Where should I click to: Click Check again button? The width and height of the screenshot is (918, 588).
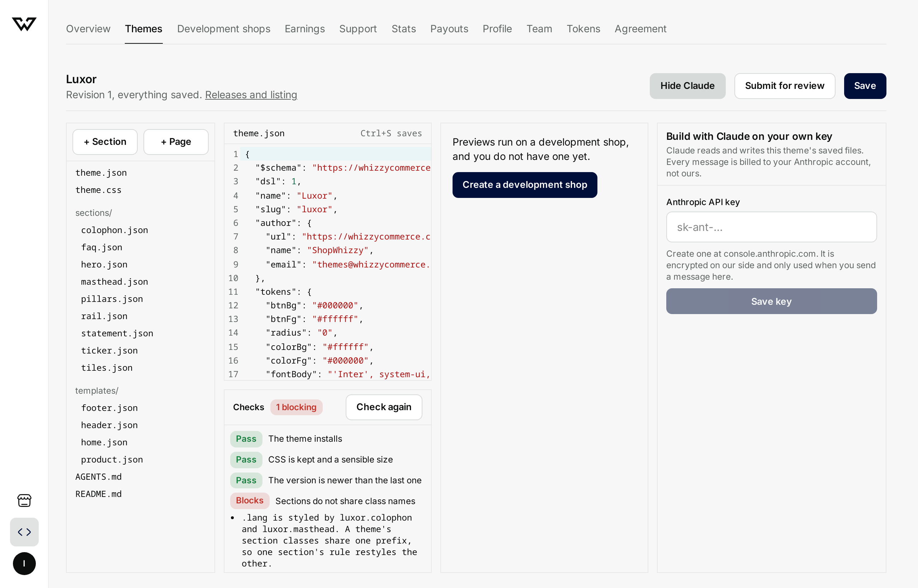point(384,407)
